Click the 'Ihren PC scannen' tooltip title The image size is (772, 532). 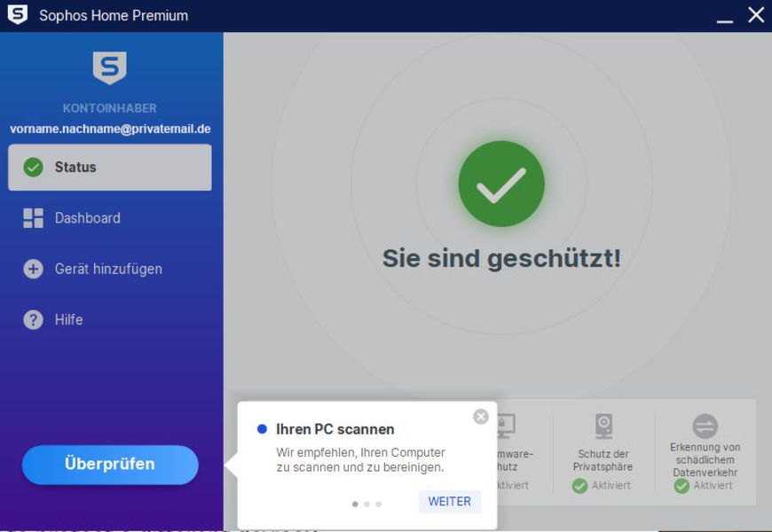click(x=335, y=429)
